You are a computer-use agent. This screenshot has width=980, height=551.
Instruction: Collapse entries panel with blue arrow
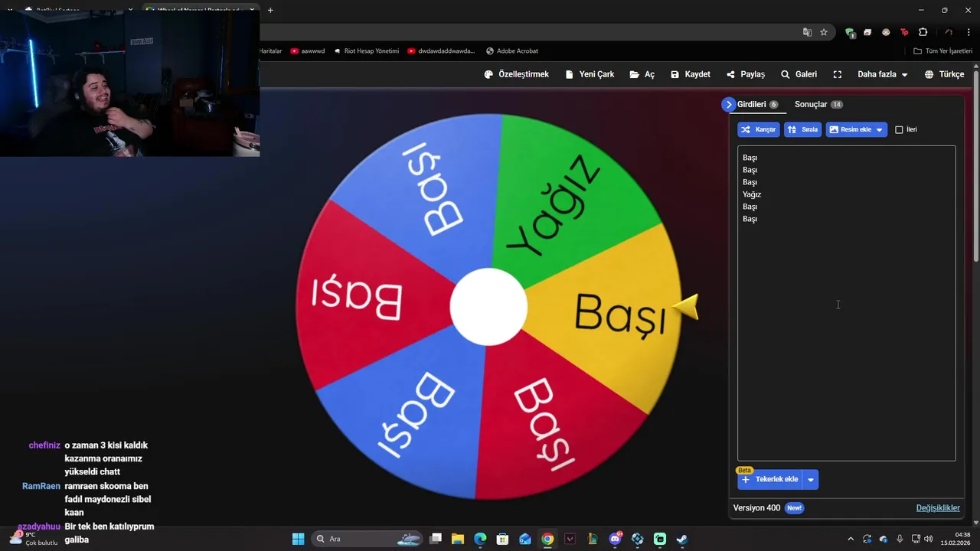(728, 104)
